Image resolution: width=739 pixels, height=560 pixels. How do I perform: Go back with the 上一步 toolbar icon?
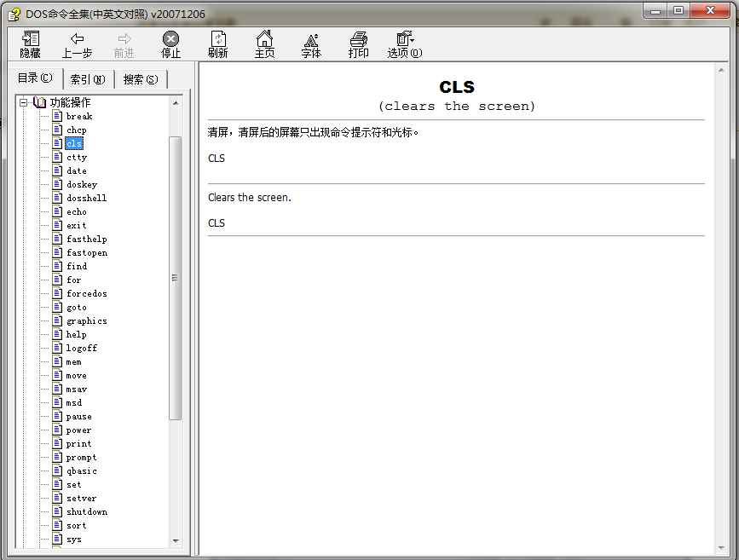point(77,44)
